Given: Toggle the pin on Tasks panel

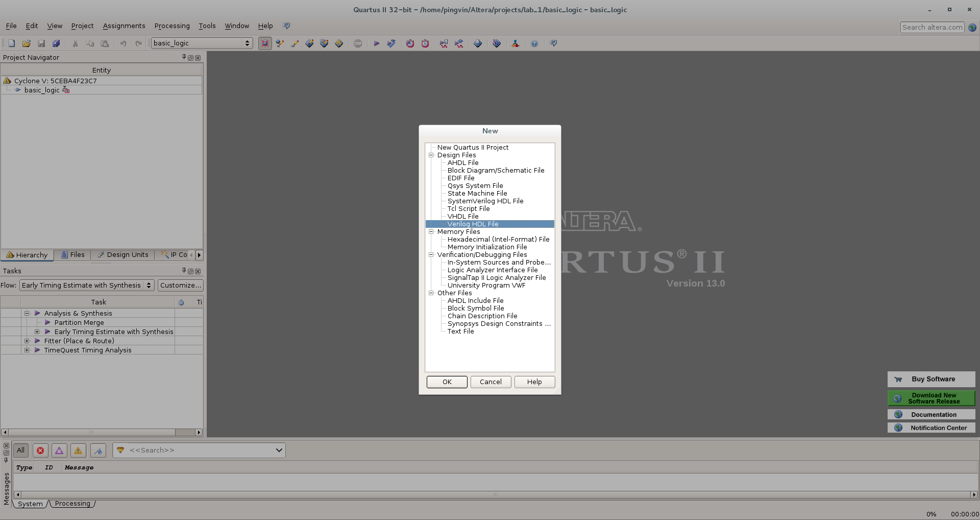Looking at the screenshot, I should 184,271.
